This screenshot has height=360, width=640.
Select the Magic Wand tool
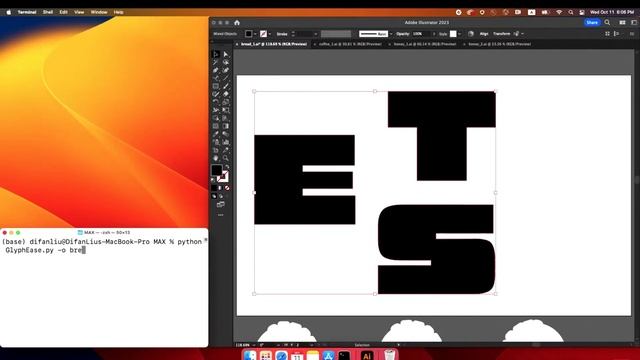click(x=216, y=62)
